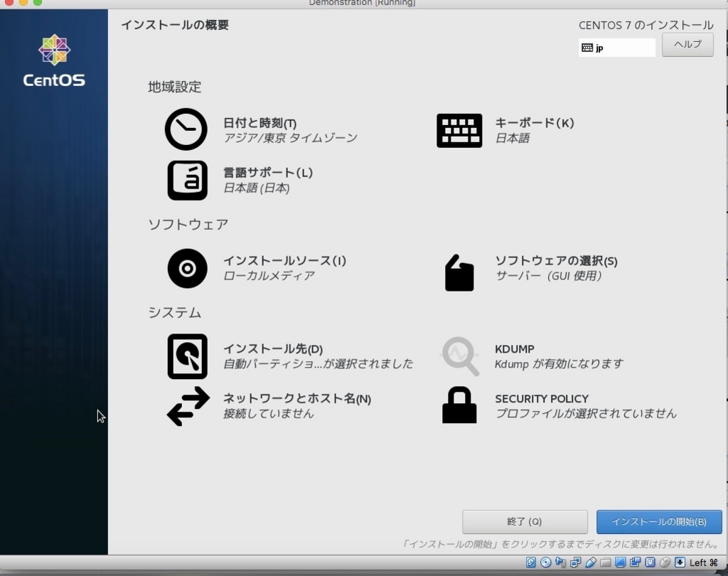
Task: Open キーボード(K) settings
Action: click(x=535, y=123)
